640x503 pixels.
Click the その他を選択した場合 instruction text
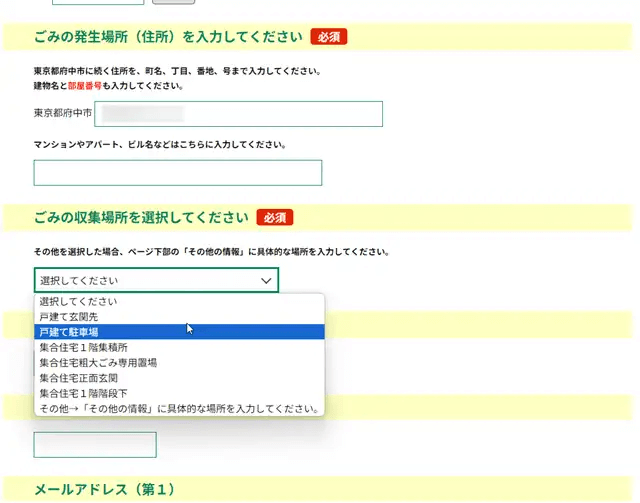pos(211,252)
